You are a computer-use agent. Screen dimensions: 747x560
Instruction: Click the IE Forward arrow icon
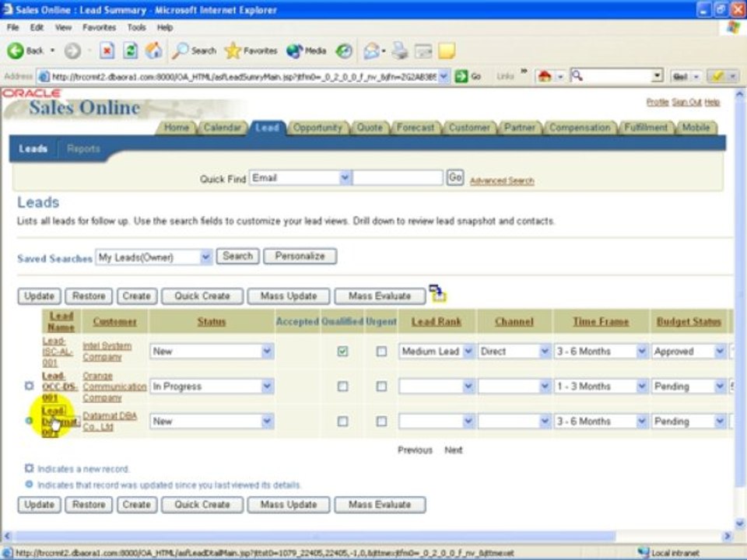[x=72, y=51]
